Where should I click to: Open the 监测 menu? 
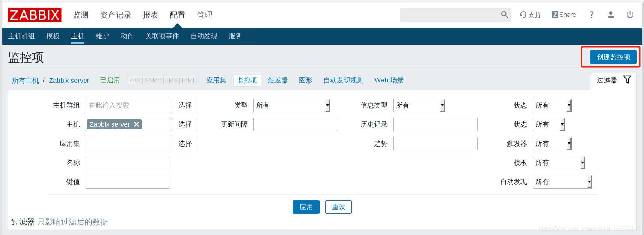(81, 15)
